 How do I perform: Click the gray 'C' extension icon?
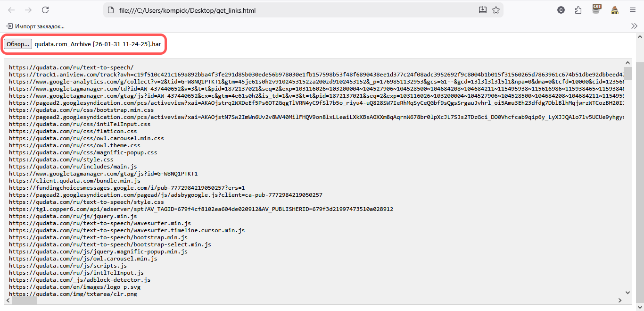coord(561,9)
